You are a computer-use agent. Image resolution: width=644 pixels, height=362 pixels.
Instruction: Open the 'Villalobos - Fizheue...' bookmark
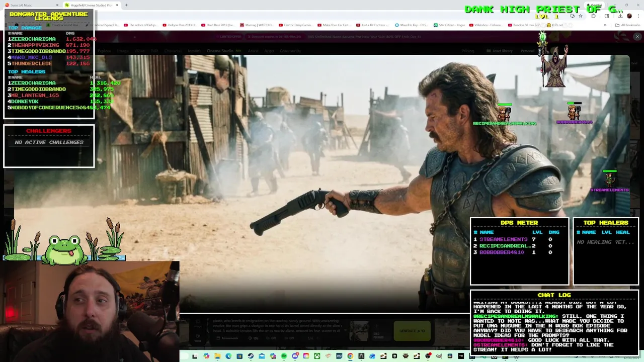tap(485, 25)
